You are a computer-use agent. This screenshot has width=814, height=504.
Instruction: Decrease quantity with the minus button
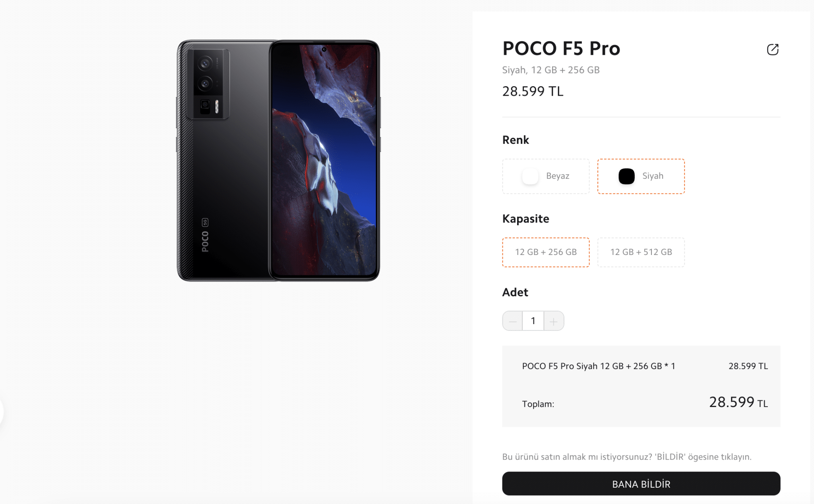tap(512, 321)
